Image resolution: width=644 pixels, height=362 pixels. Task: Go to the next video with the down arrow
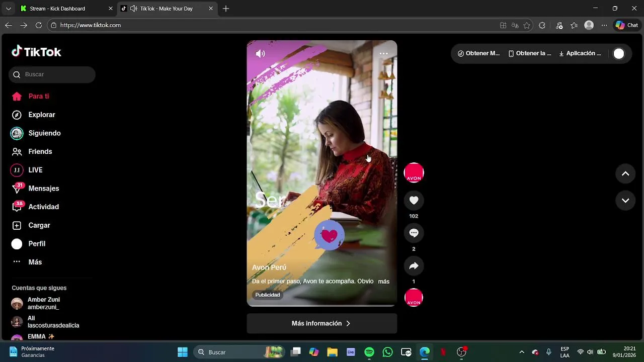[625, 201]
